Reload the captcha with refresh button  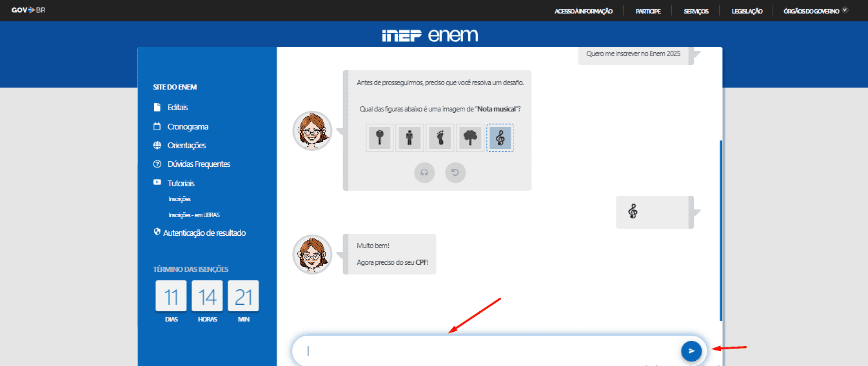(x=455, y=173)
